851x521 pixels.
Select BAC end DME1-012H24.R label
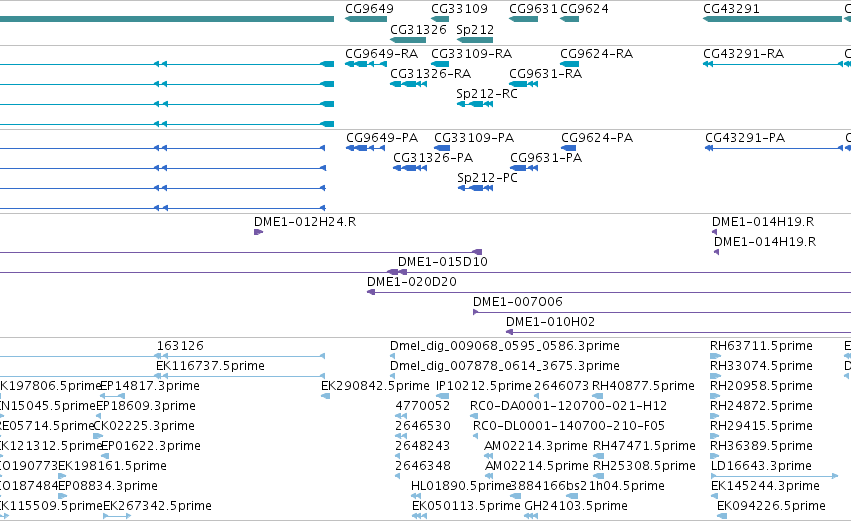pyautogui.click(x=305, y=222)
